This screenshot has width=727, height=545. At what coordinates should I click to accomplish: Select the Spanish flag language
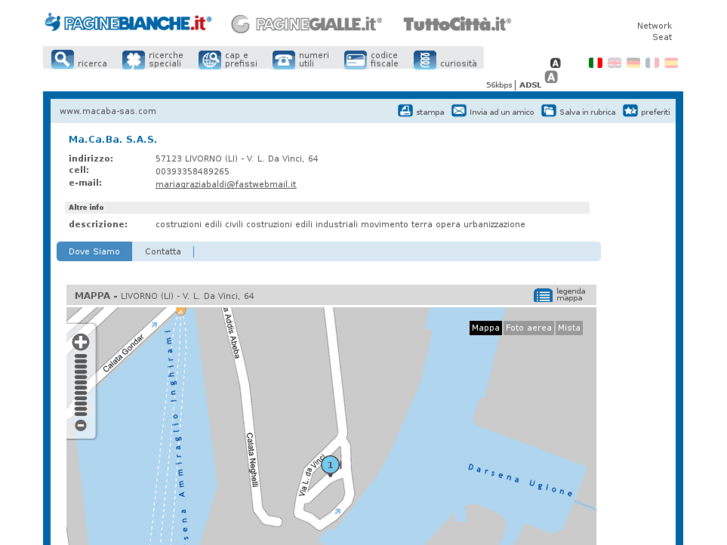point(671,63)
